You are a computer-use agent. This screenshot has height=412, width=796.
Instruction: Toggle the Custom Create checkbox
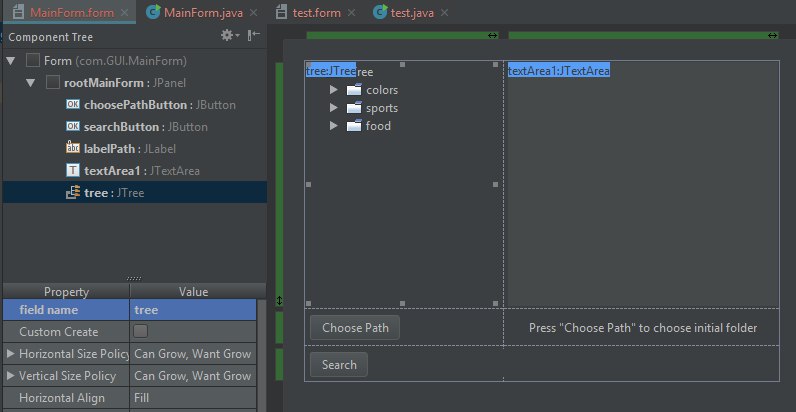[x=141, y=331]
